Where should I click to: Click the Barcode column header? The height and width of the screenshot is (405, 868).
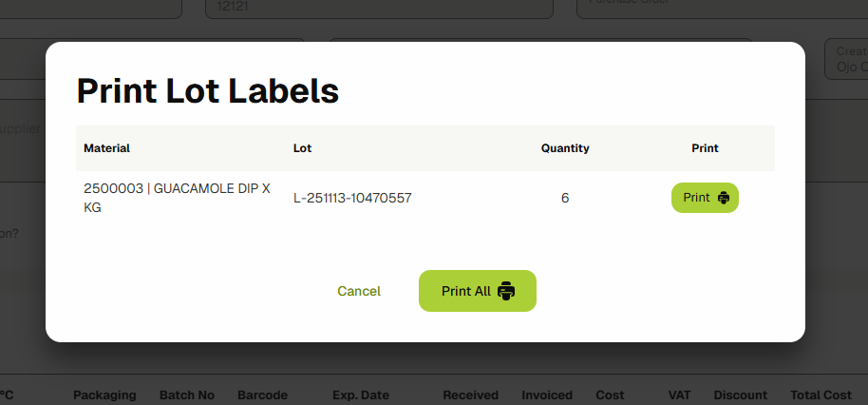(262, 395)
